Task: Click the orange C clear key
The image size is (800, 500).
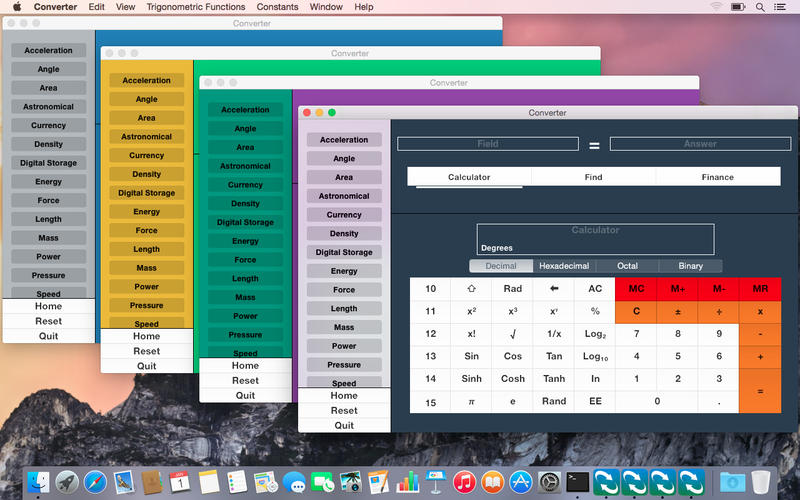Action: 637,311
